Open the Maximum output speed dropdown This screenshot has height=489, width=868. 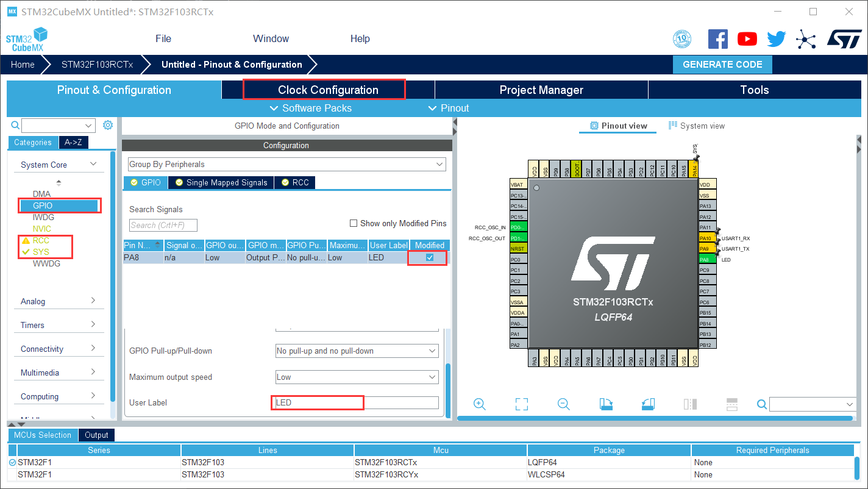click(x=357, y=377)
